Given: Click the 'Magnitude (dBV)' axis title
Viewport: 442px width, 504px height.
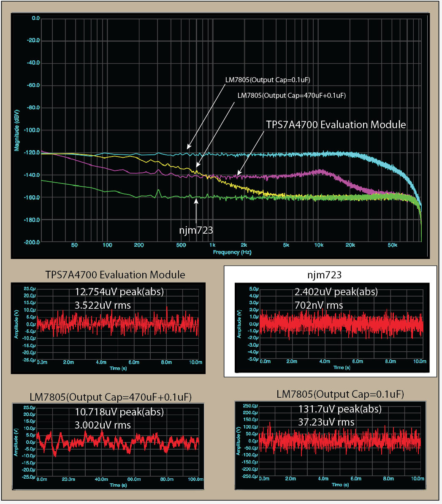Looking at the screenshot, I should coord(17,130).
